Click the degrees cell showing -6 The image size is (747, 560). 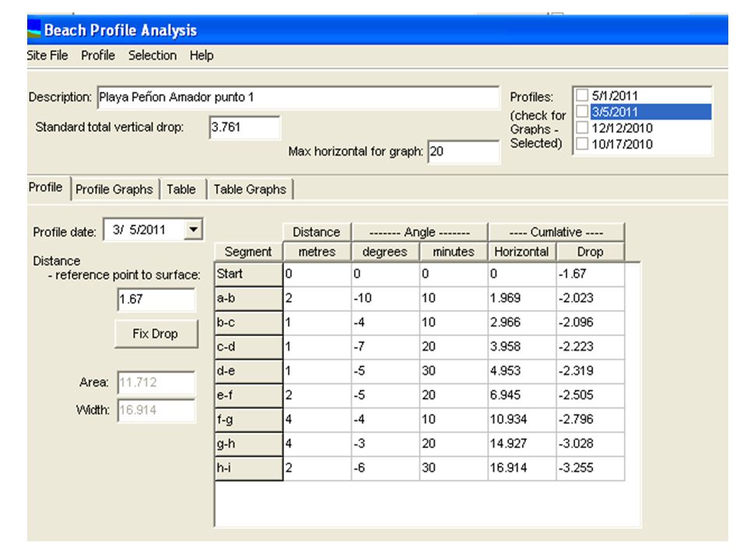pos(385,468)
